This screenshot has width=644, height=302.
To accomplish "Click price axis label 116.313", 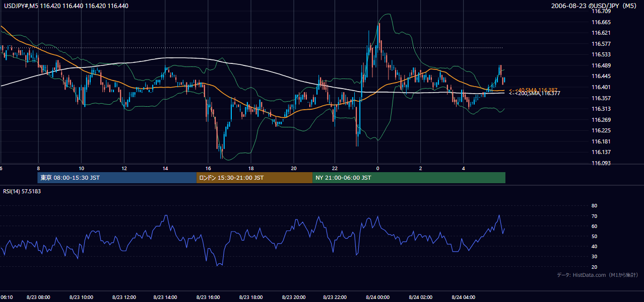I will (601, 109).
